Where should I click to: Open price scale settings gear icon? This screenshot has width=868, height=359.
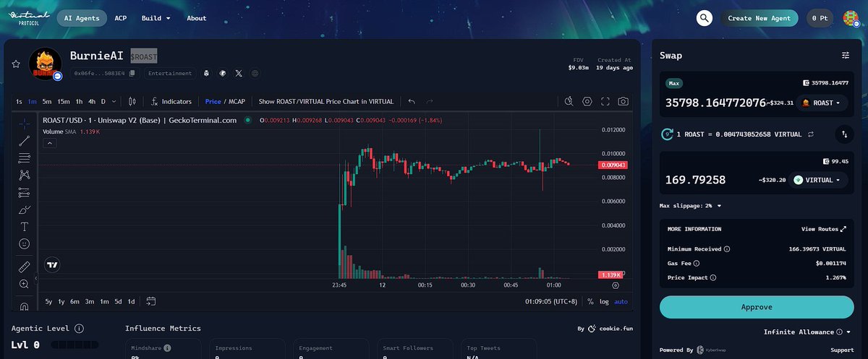coord(616,285)
